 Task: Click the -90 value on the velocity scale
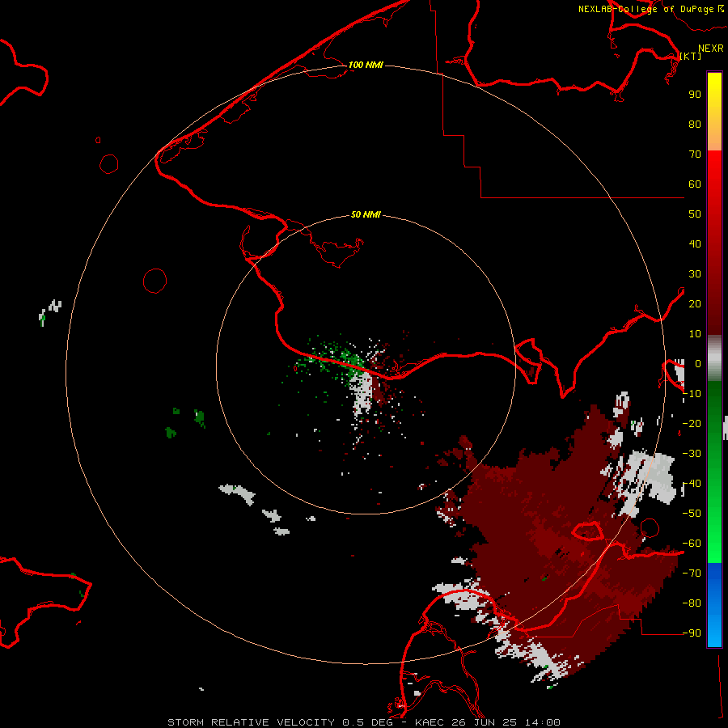pyautogui.click(x=692, y=633)
